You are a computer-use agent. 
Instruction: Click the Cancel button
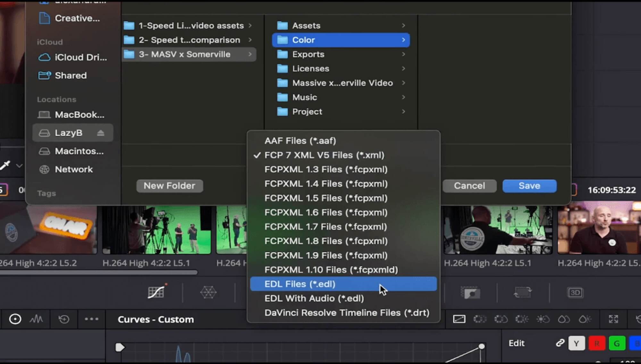469,185
